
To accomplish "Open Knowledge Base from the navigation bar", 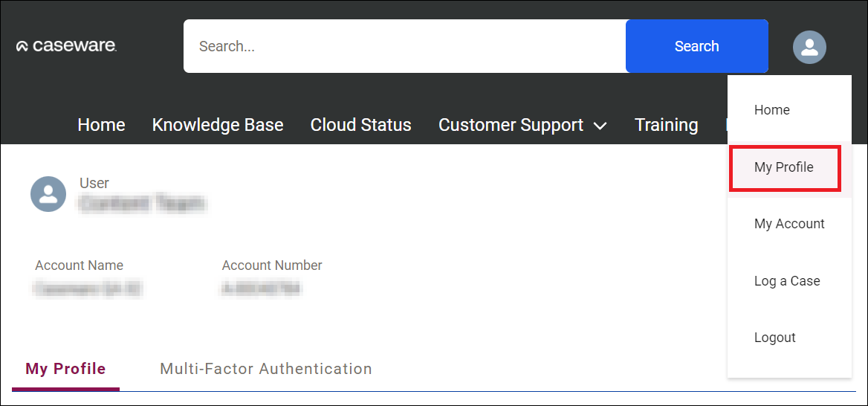I will coord(218,125).
